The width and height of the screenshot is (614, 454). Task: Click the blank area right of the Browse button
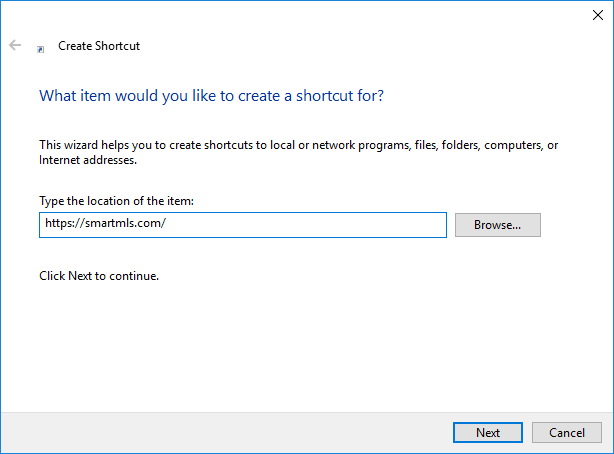pos(575,225)
